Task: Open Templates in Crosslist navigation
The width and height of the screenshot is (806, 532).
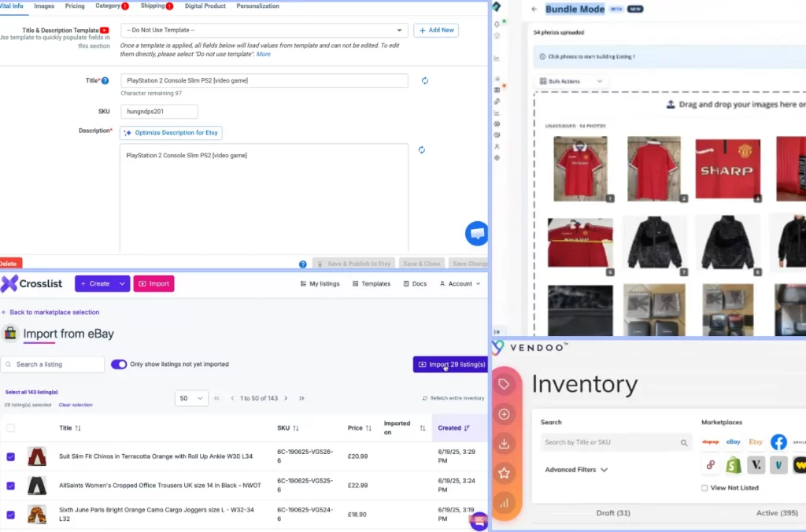Action: click(x=372, y=284)
